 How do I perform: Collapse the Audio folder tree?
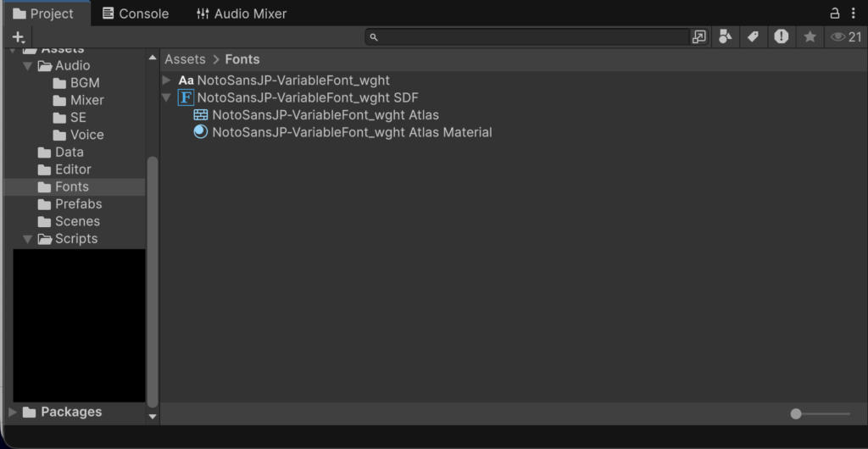click(28, 66)
